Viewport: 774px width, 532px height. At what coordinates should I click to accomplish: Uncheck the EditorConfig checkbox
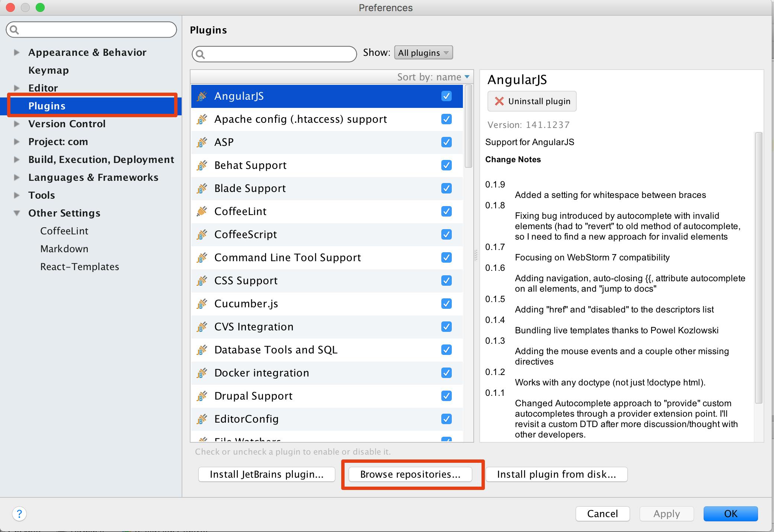coord(447,419)
